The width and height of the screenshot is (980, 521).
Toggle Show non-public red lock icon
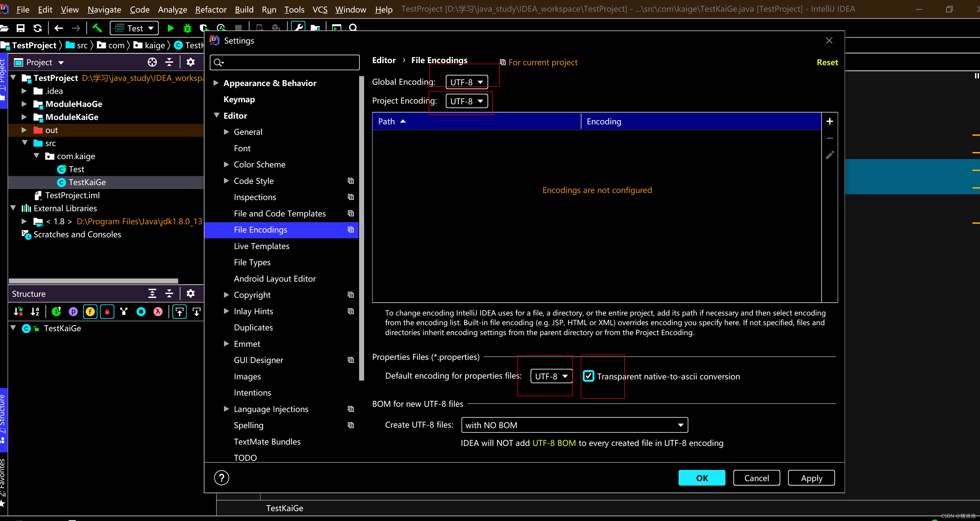tap(107, 312)
